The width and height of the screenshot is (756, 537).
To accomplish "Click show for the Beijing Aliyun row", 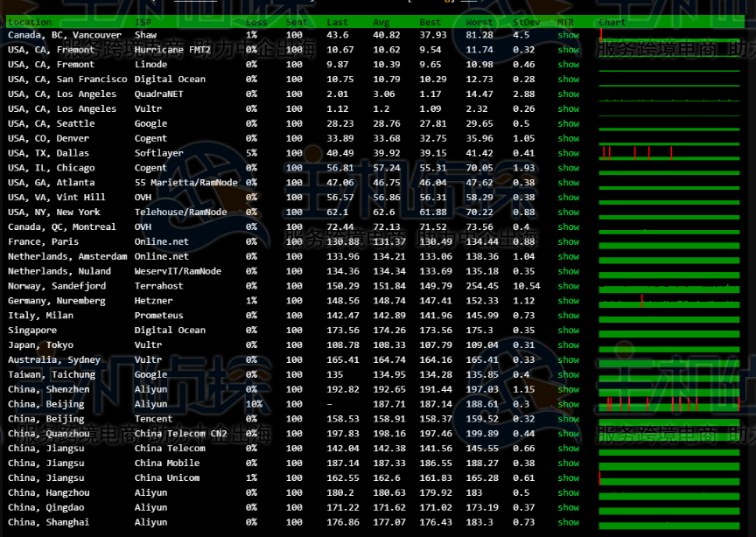I will (x=569, y=404).
